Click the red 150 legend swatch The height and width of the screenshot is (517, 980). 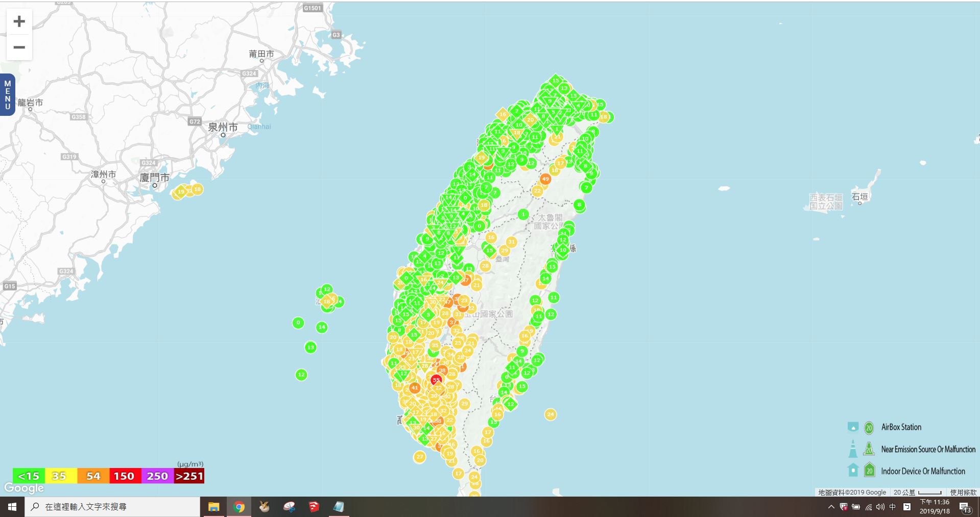(x=125, y=476)
